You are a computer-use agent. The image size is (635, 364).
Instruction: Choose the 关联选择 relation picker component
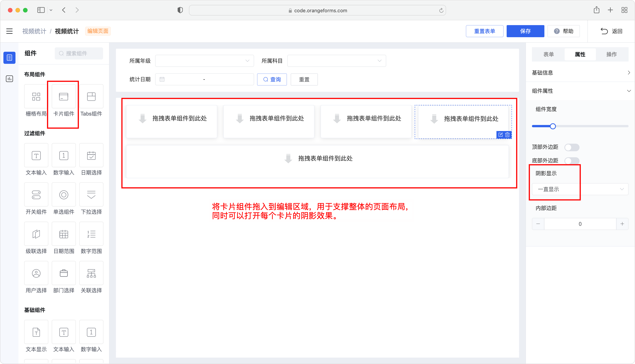tap(91, 273)
